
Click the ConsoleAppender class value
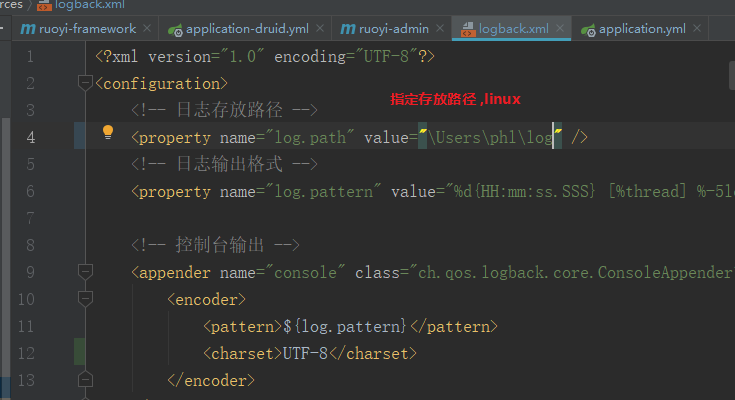pyautogui.click(x=572, y=272)
